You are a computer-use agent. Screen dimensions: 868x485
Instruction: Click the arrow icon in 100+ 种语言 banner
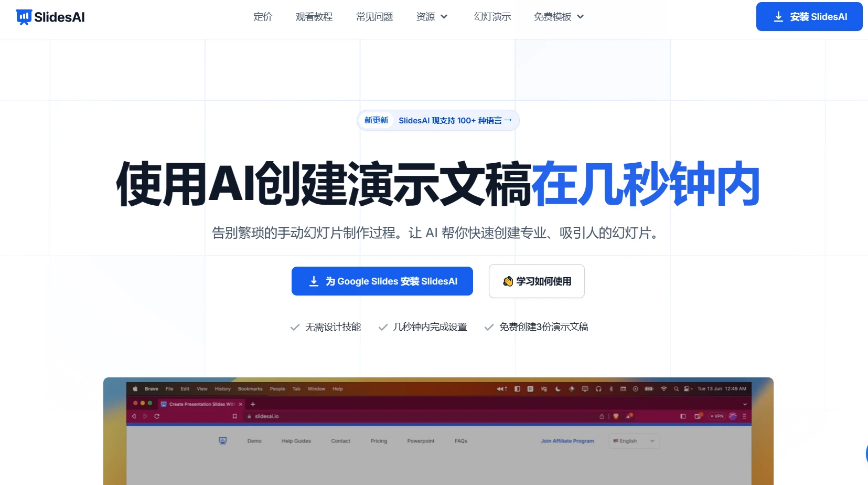coord(508,120)
